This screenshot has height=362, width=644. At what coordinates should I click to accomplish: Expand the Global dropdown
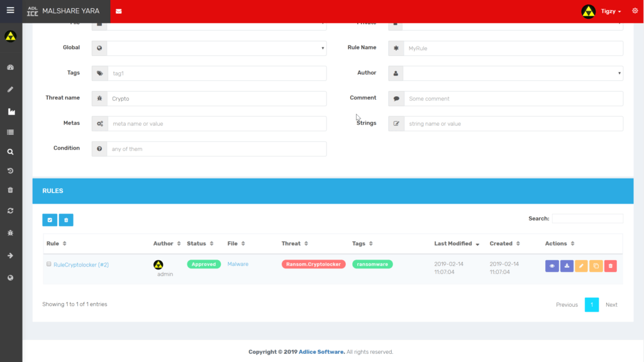(216, 48)
